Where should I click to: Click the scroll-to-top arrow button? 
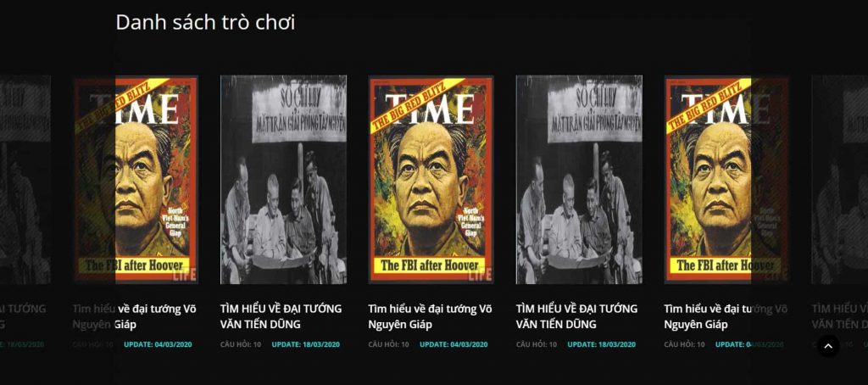(x=828, y=347)
